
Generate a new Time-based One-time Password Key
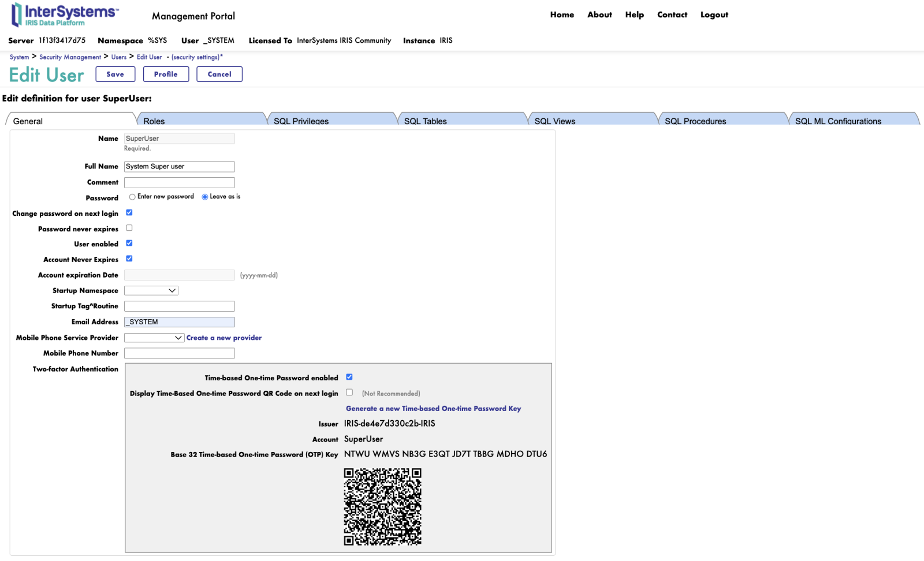point(433,409)
